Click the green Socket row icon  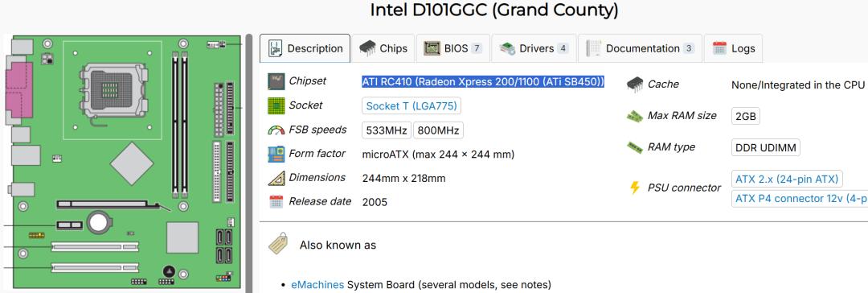pyautogui.click(x=276, y=105)
